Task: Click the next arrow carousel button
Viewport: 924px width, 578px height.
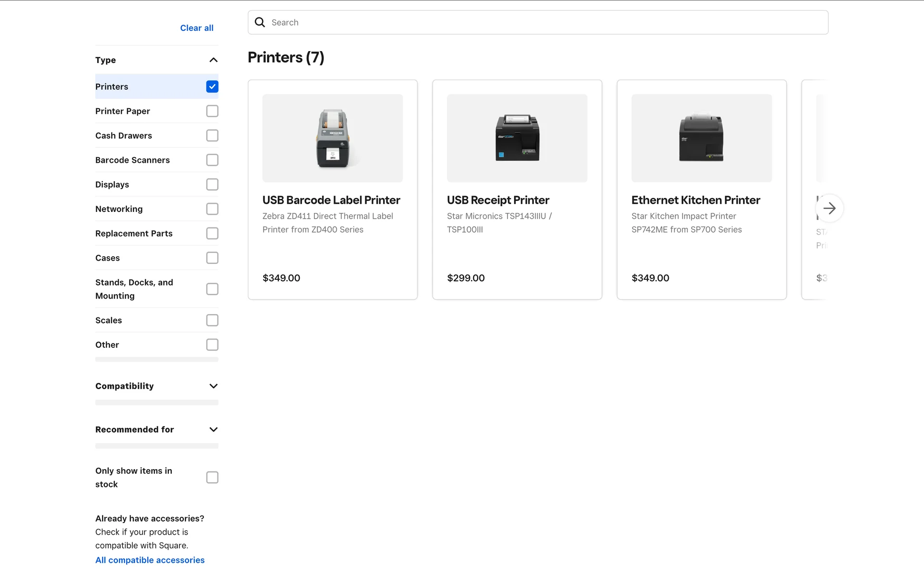Action: (x=829, y=208)
